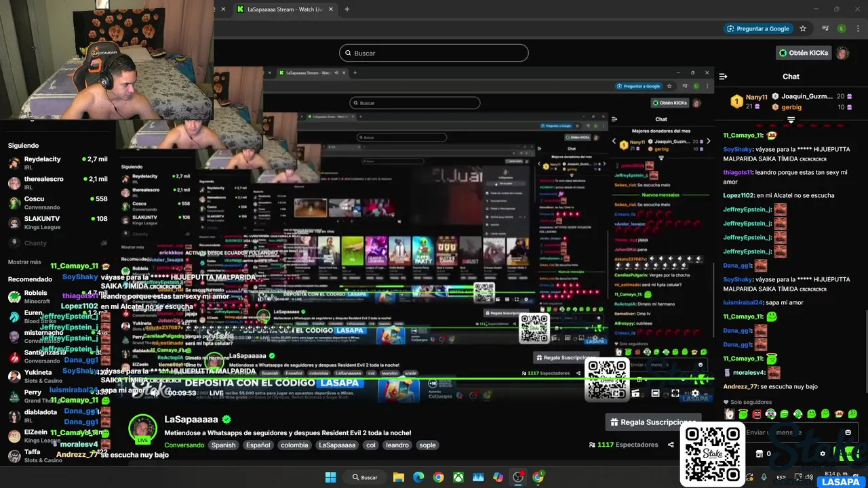Click Regala Suscripciones button under the player
868x488 pixels.
coord(652,422)
